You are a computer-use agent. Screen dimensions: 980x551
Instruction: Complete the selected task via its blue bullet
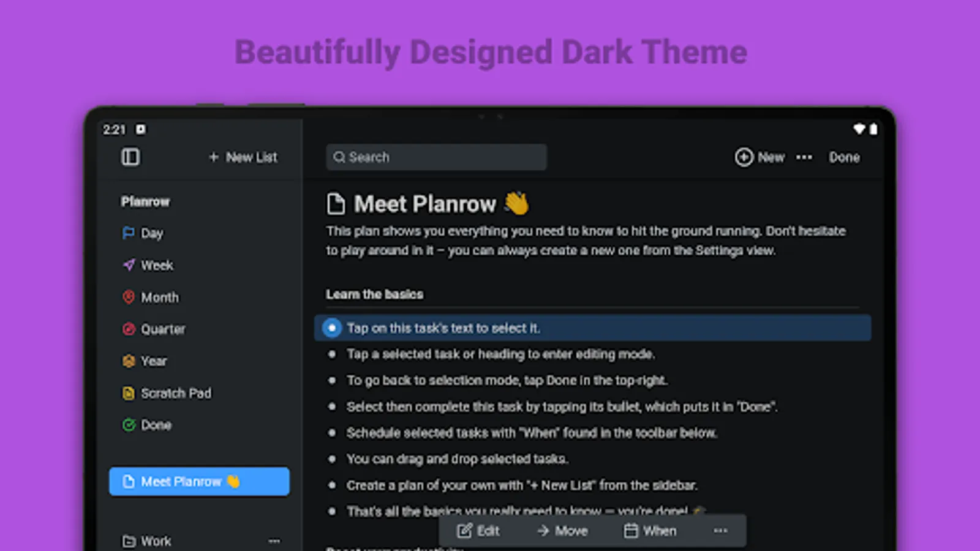click(332, 328)
